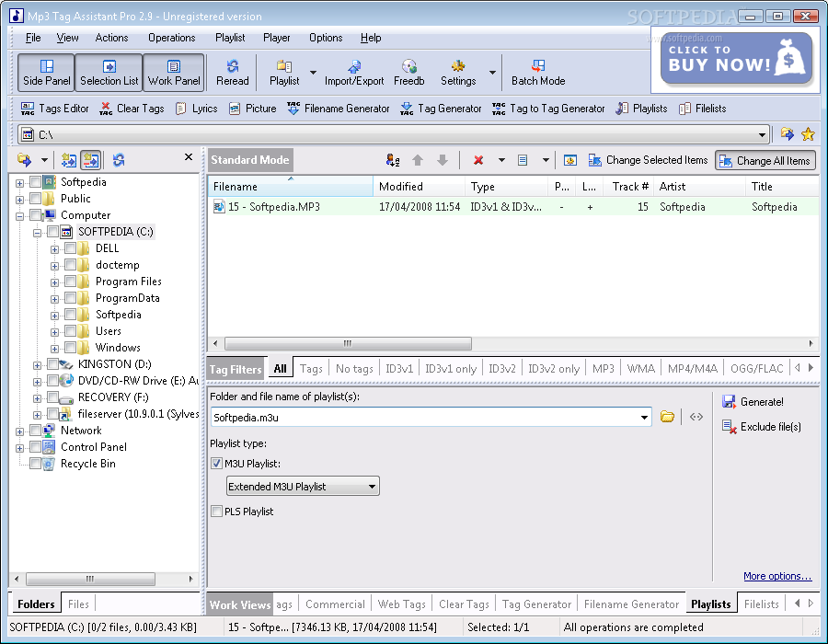Check the Windows folder checkbox
Viewport: 828px width, 644px height.
coord(70,348)
